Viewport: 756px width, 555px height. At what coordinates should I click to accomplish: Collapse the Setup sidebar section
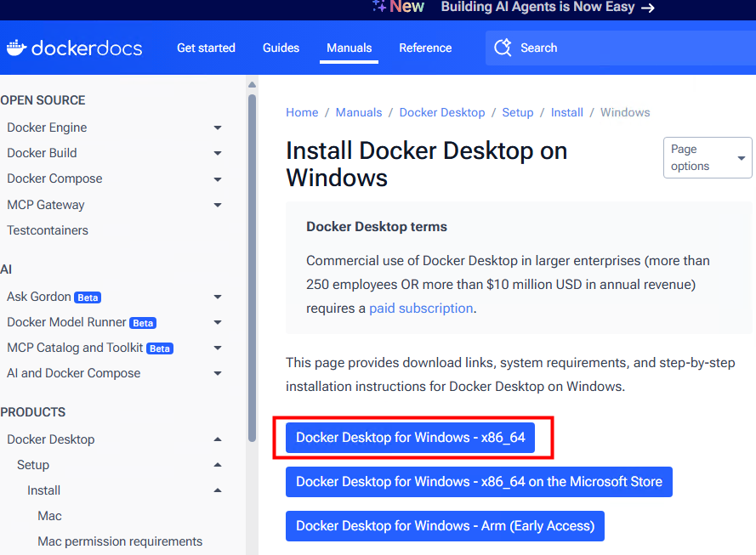coord(218,465)
